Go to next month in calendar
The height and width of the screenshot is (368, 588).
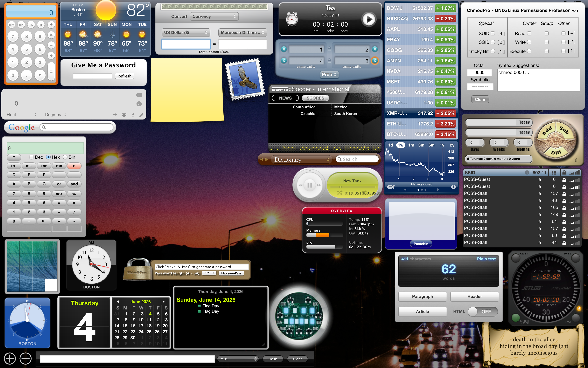[163, 302]
